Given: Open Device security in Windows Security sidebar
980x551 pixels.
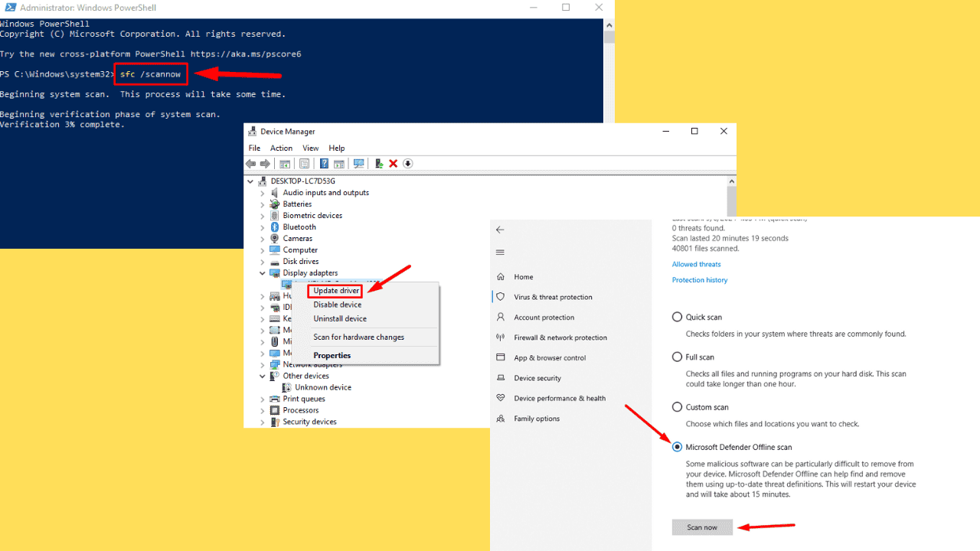Looking at the screenshot, I should (537, 378).
